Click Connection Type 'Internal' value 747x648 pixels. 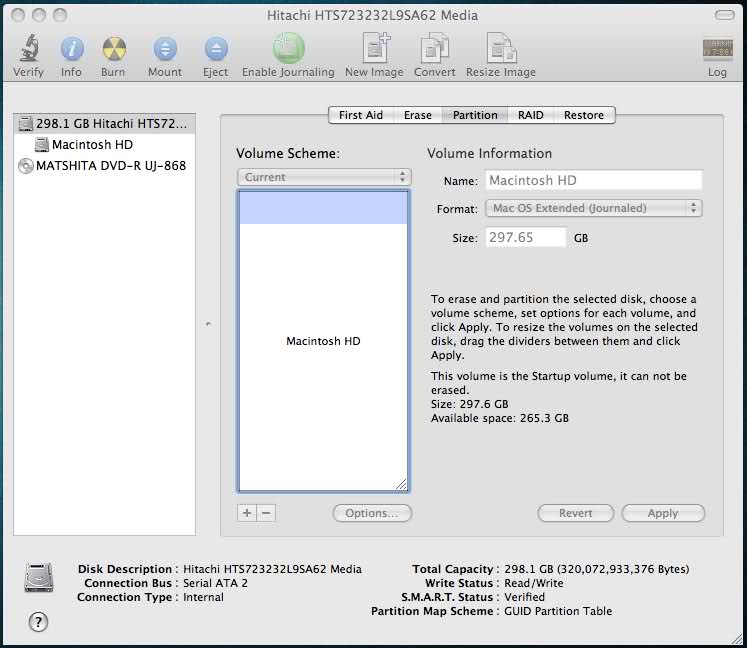pyautogui.click(x=203, y=597)
